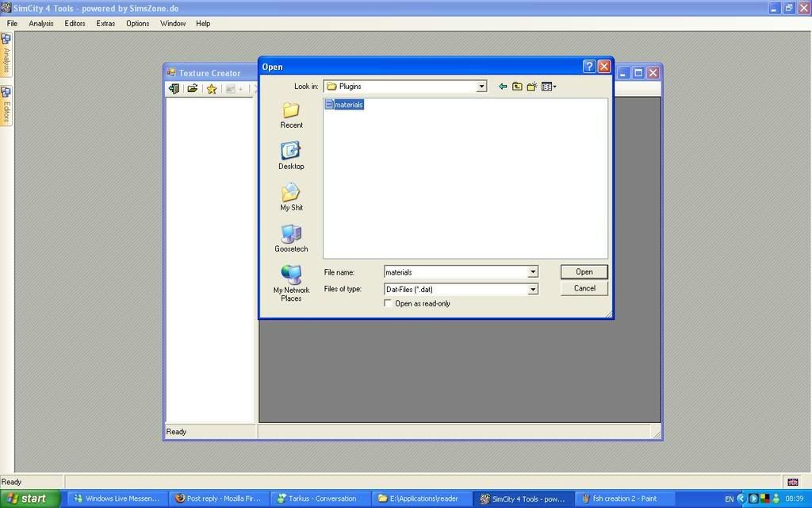
Task: Open the View Menu icon in Open dialog
Action: point(549,87)
